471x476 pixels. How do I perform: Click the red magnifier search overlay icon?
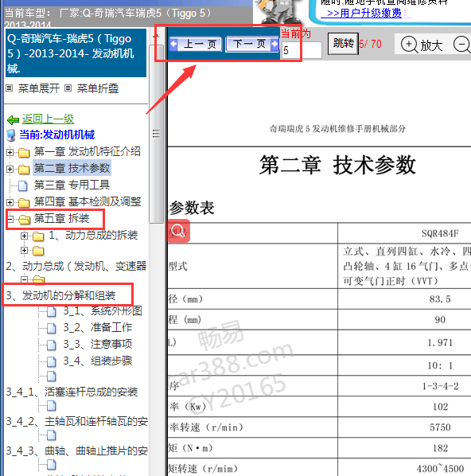point(179,231)
